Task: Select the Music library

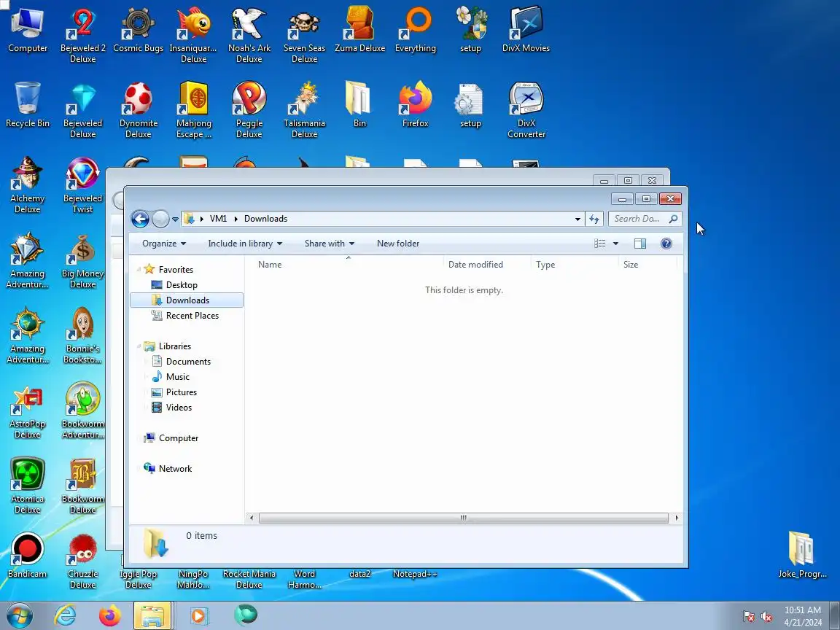Action: [x=177, y=376]
